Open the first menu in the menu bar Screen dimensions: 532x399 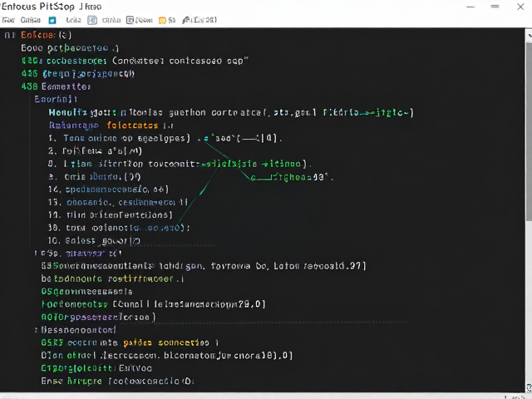(x=7, y=20)
